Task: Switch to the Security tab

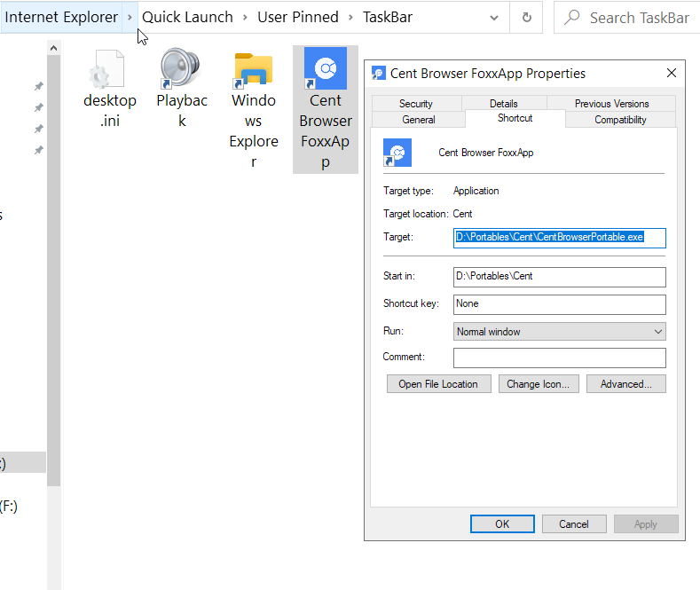Action: point(416,104)
